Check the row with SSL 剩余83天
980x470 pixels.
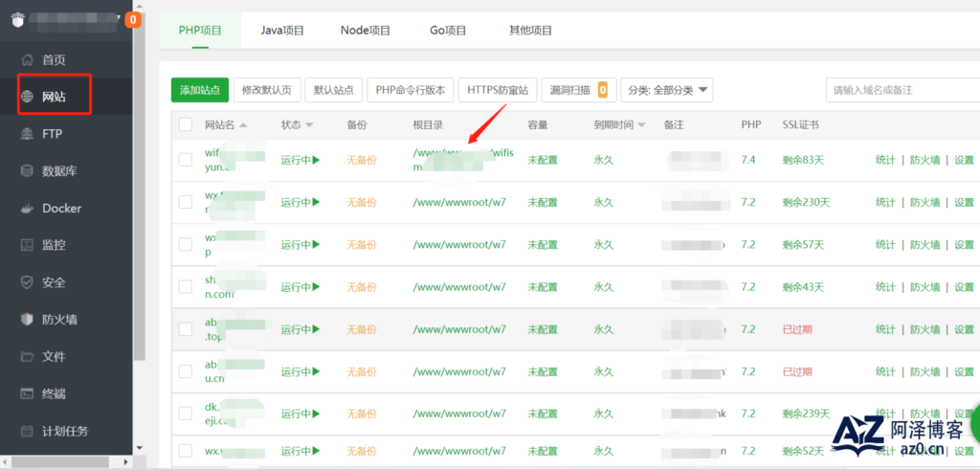point(186,160)
